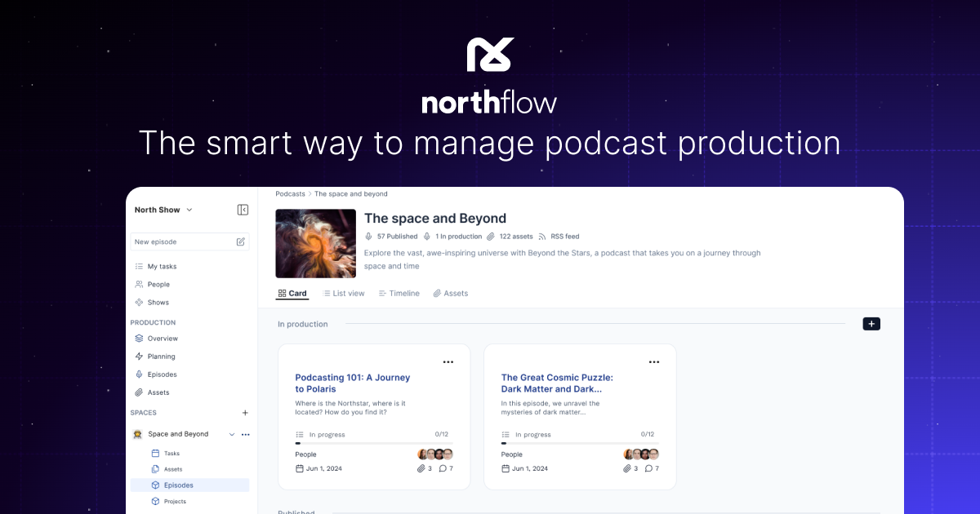Click the Shows icon in the sidebar
Image resolution: width=980 pixels, height=514 pixels.
[x=140, y=302]
